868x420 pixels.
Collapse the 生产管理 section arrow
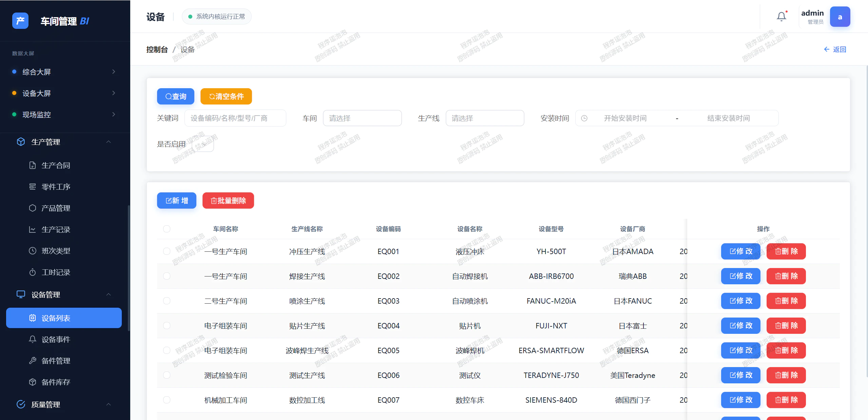click(x=109, y=142)
